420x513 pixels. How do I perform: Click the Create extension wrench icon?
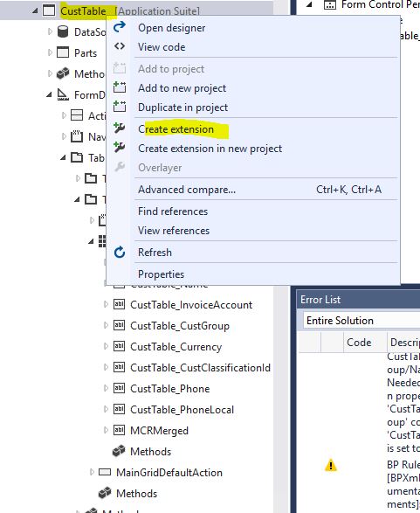click(120, 128)
